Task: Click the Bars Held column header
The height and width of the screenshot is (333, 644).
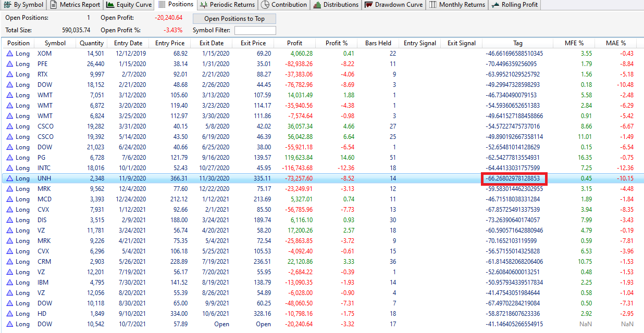Action: coord(378,43)
